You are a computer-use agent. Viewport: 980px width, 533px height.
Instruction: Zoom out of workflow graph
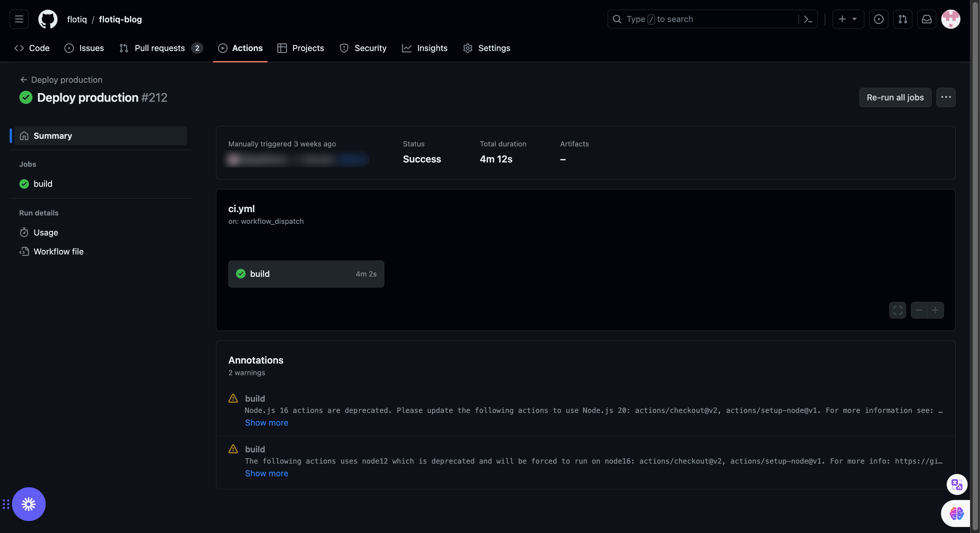tap(919, 310)
